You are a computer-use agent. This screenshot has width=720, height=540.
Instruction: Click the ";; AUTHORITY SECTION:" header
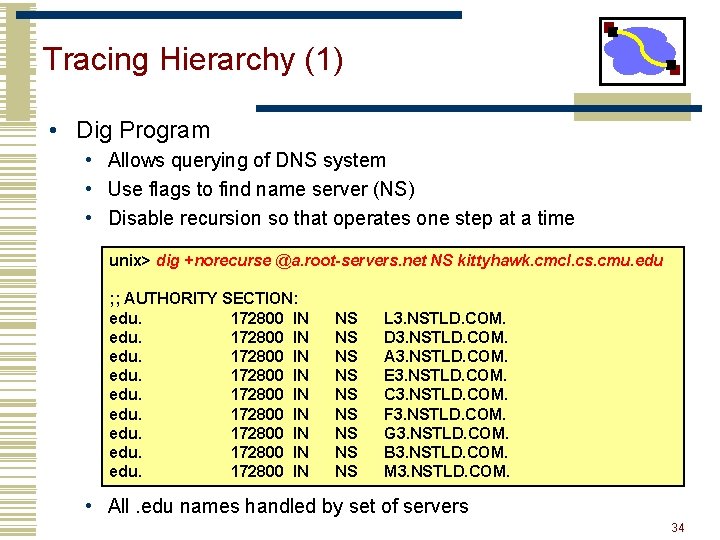tap(204, 298)
